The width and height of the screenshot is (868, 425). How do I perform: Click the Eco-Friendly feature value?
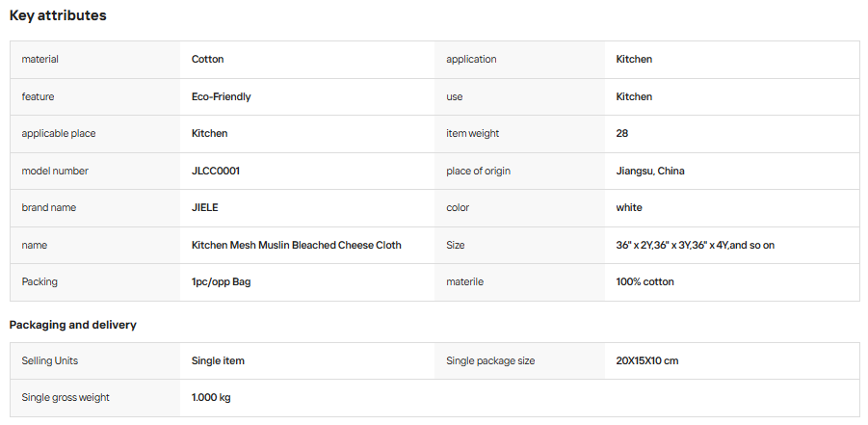click(x=221, y=97)
